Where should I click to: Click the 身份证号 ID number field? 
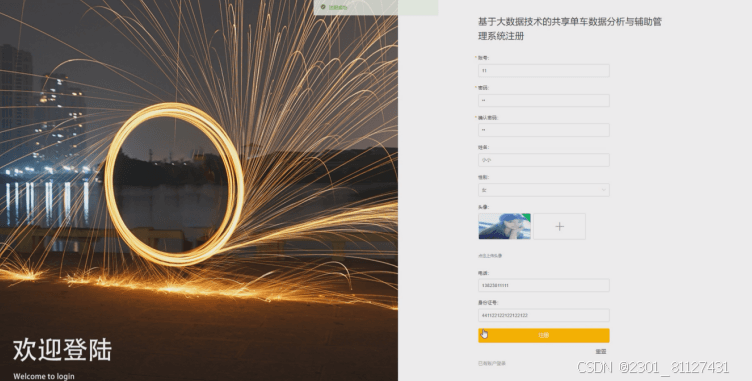(x=543, y=315)
